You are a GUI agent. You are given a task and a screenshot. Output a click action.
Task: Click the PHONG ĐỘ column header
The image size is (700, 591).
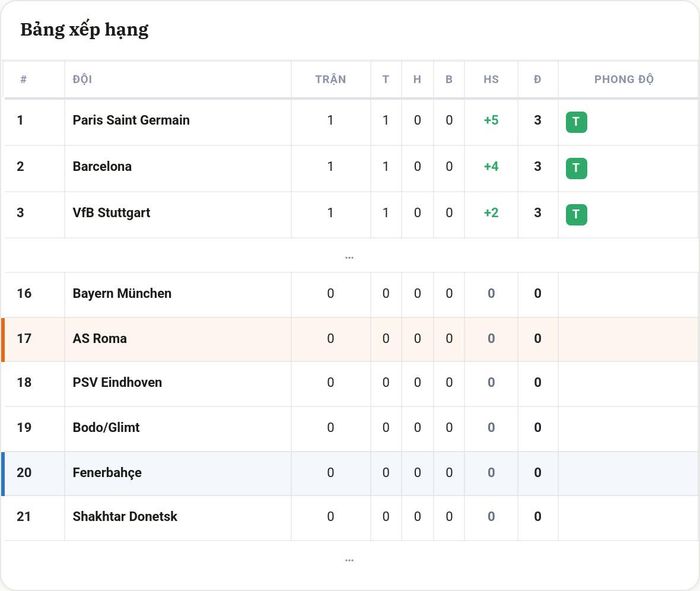tap(624, 79)
